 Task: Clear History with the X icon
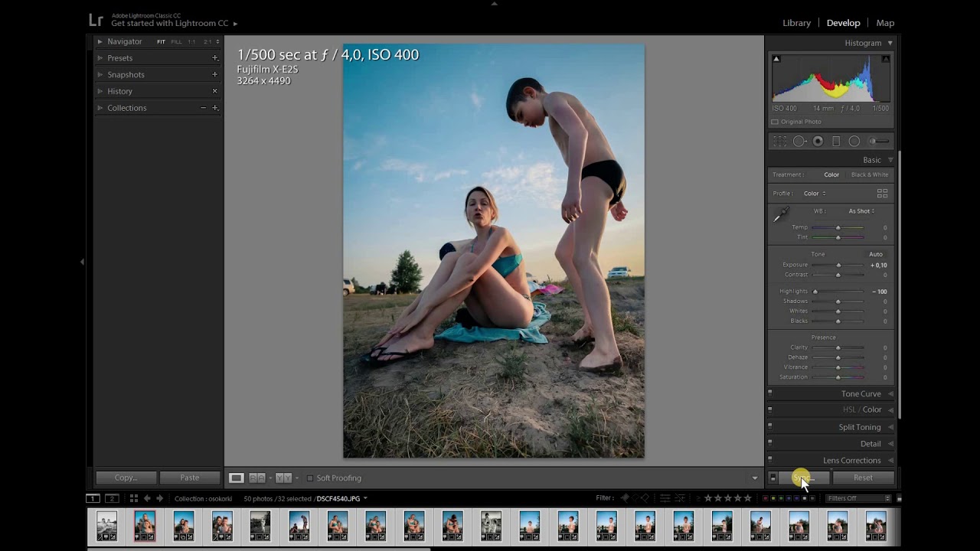click(x=215, y=91)
